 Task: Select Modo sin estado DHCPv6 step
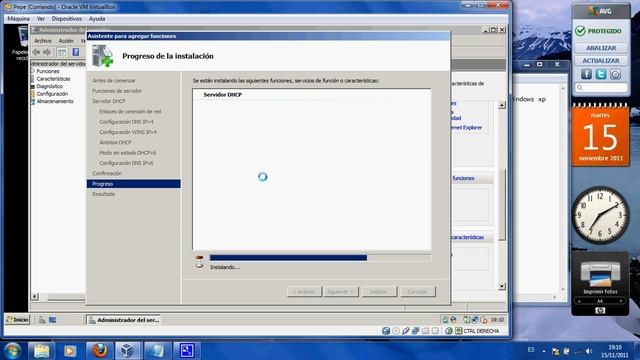click(127, 153)
